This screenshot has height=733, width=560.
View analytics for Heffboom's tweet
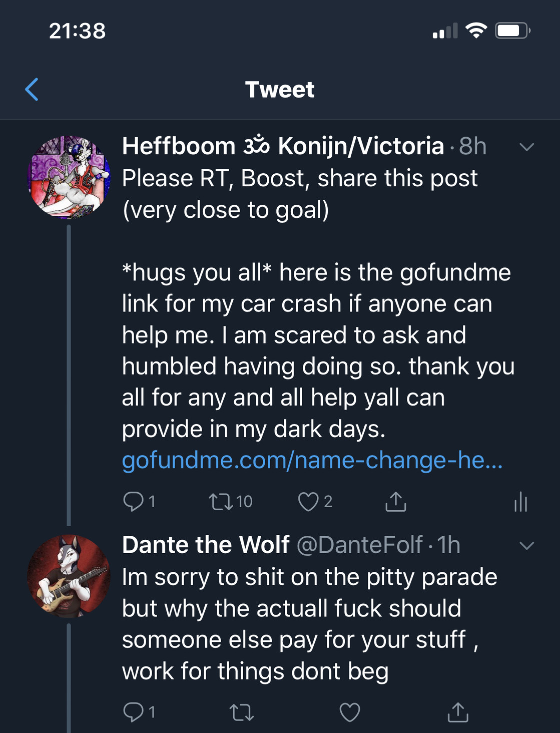pos(520,501)
